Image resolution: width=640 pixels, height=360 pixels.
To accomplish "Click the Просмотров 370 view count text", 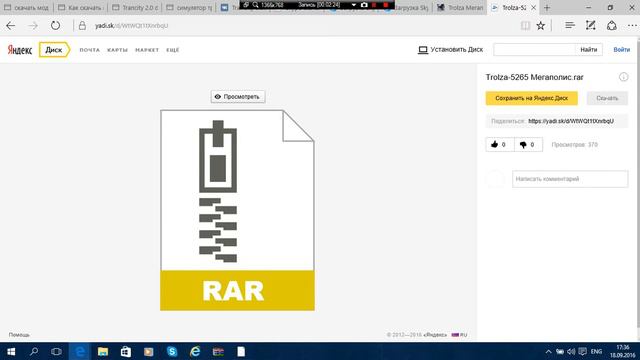I will pyautogui.click(x=574, y=144).
